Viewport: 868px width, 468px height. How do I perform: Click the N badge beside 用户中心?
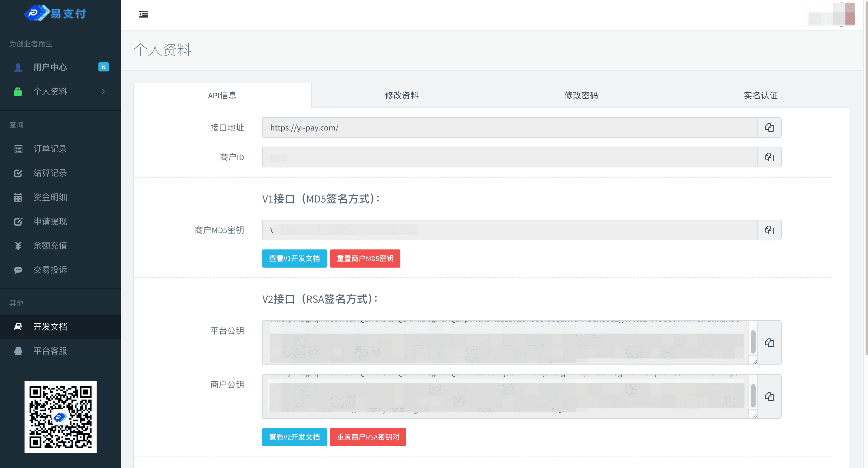click(x=104, y=67)
